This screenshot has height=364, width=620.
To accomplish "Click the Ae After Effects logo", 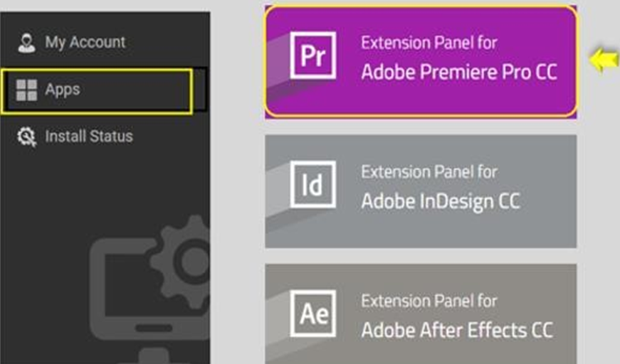I will (x=312, y=314).
